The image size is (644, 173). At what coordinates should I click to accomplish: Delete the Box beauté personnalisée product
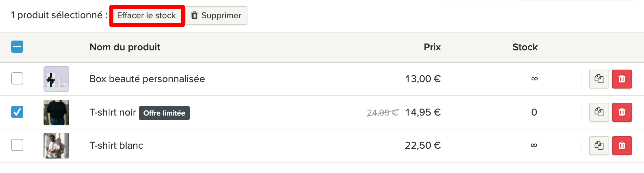[x=622, y=79]
